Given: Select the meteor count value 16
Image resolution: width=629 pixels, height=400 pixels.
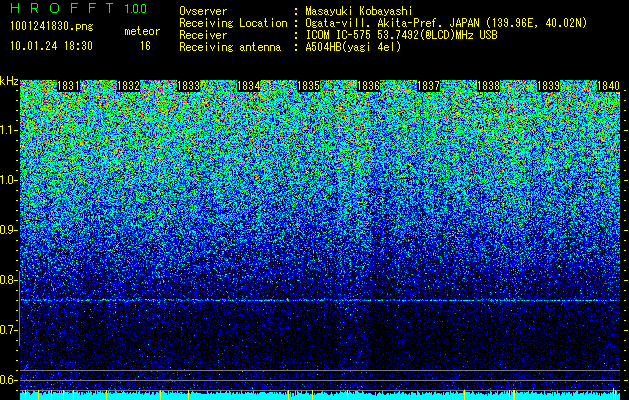Looking at the screenshot, I should pyautogui.click(x=145, y=46).
